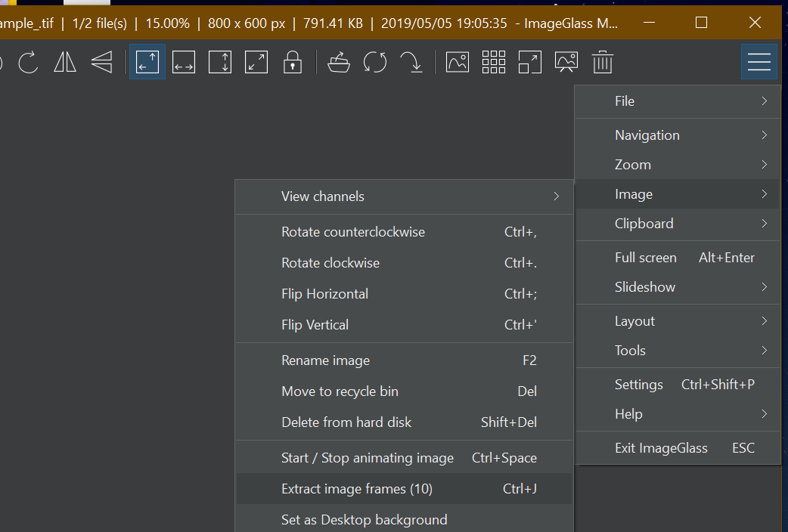Click Exit ImageGlass

click(x=661, y=447)
